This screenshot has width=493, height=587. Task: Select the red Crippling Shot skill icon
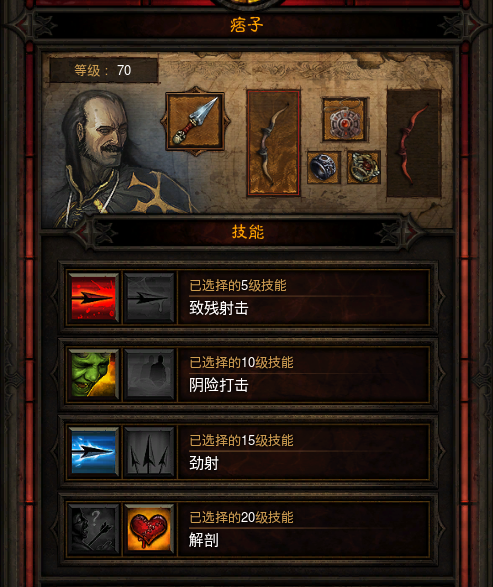[x=93, y=298]
